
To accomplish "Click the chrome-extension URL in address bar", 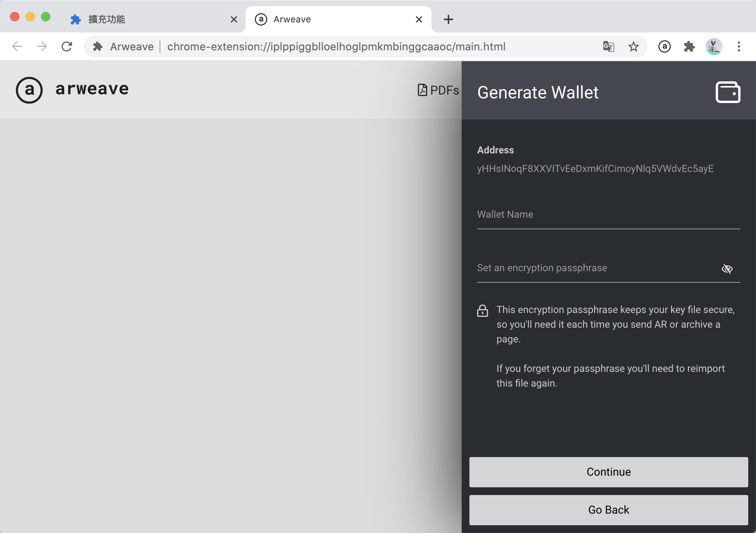I will [336, 46].
